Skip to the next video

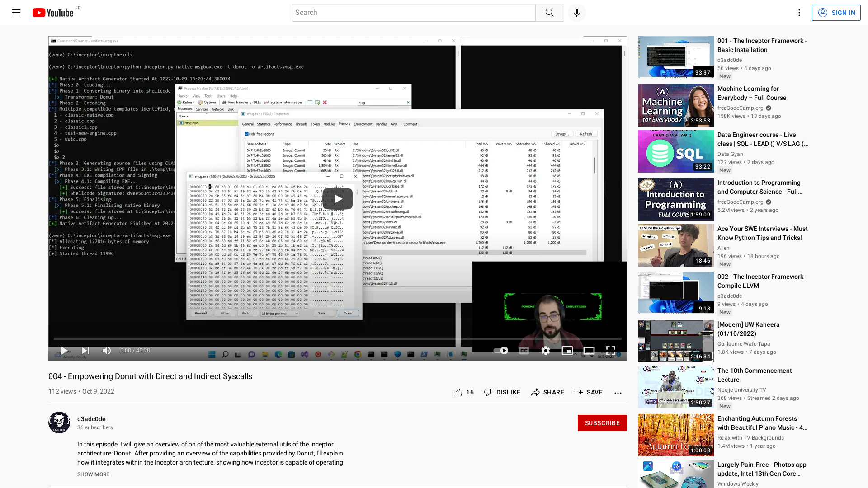tap(85, 350)
